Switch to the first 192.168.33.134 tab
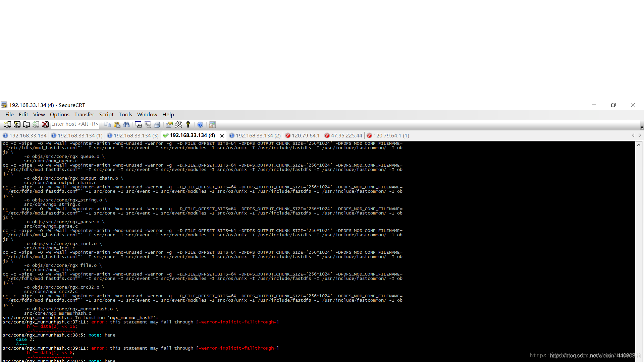 (25, 135)
